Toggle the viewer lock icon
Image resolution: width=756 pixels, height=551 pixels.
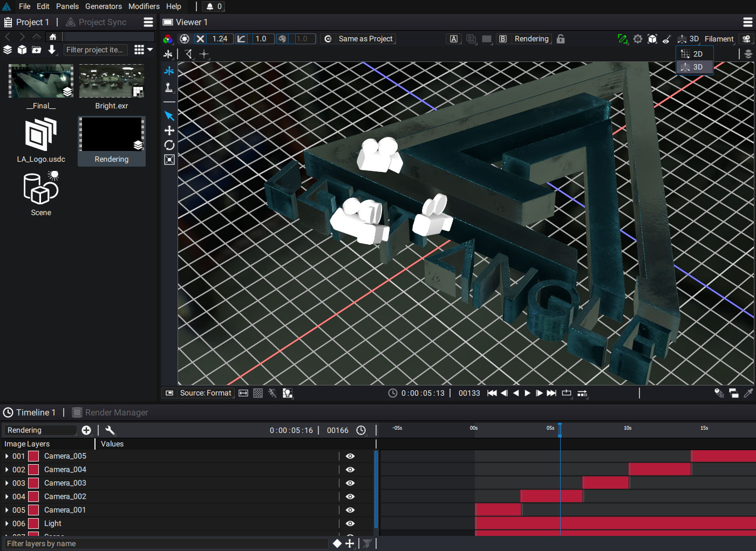(x=561, y=39)
